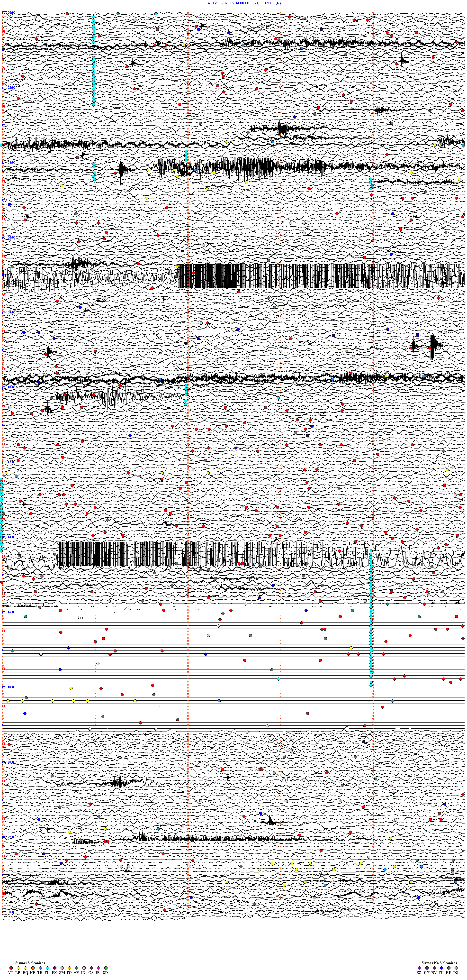Click the 18:00 time label
This screenshot has height=980, width=467.
point(11,687)
